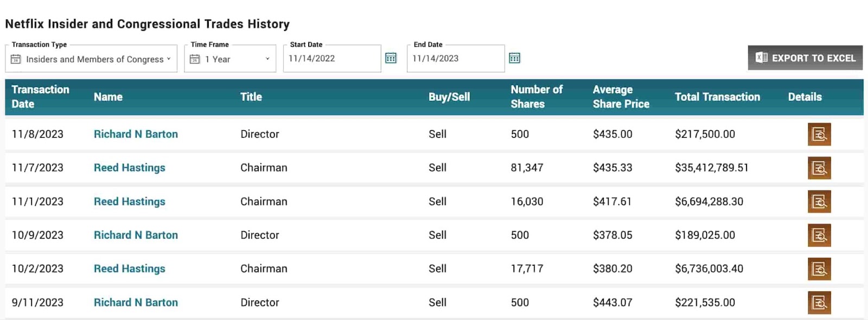Expand the Transaction Type dropdown
The image size is (868, 320).
(x=91, y=59)
